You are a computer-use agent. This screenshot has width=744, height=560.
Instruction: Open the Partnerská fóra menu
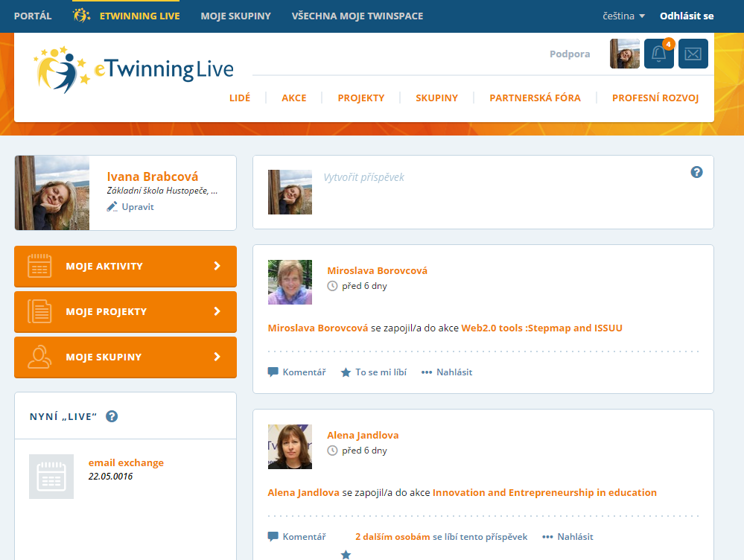click(x=535, y=98)
